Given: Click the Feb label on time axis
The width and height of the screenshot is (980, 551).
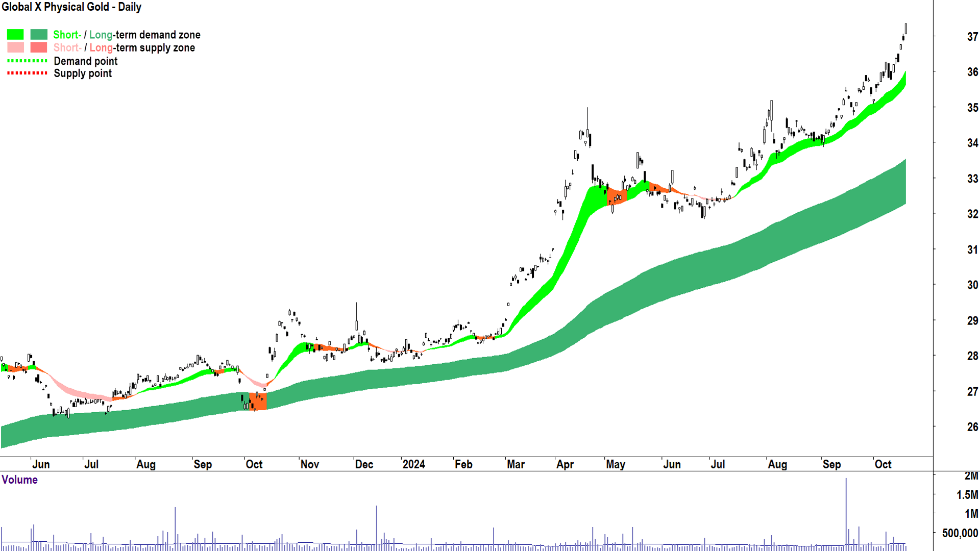Looking at the screenshot, I should pos(463,464).
